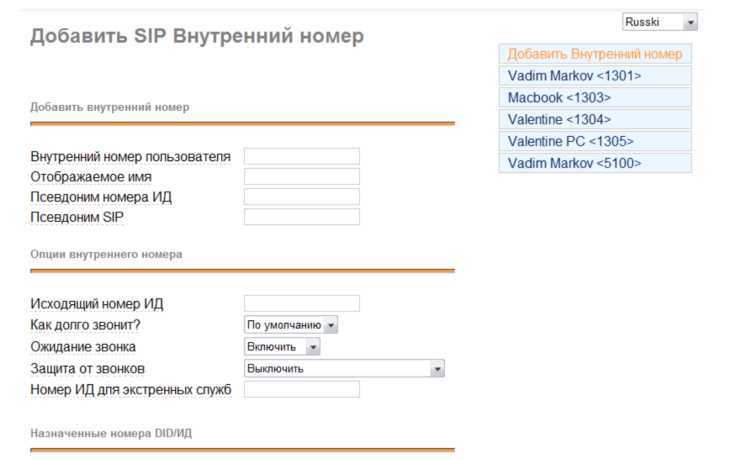Expand the 'Как долго звонит?' dropdown
730x460 pixels.
(x=291, y=325)
